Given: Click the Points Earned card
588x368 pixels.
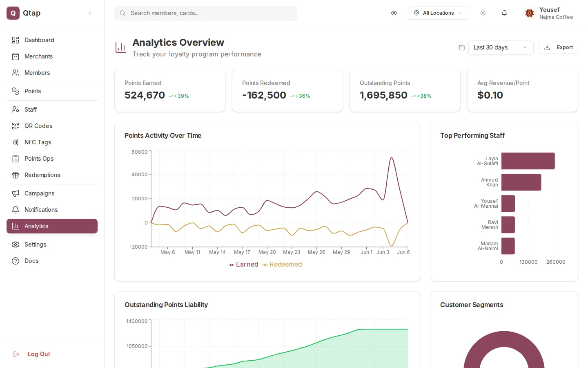Looking at the screenshot, I should (170, 90).
